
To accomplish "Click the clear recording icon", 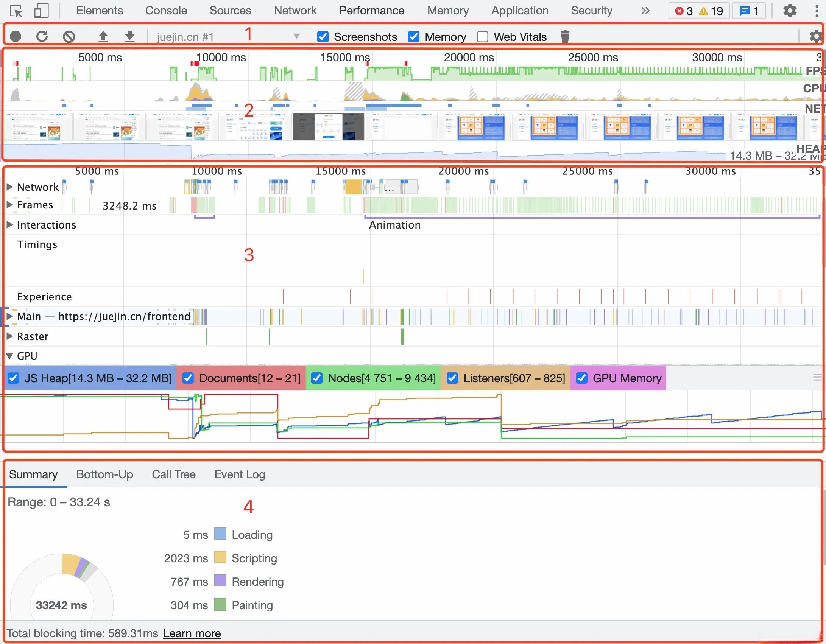I will click(69, 36).
